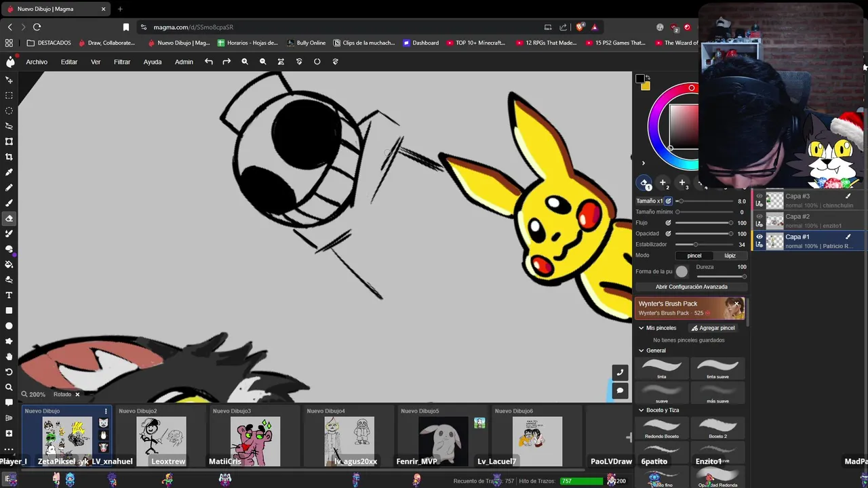
Task: Select the crop tool
Action: [x=9, y=157]
